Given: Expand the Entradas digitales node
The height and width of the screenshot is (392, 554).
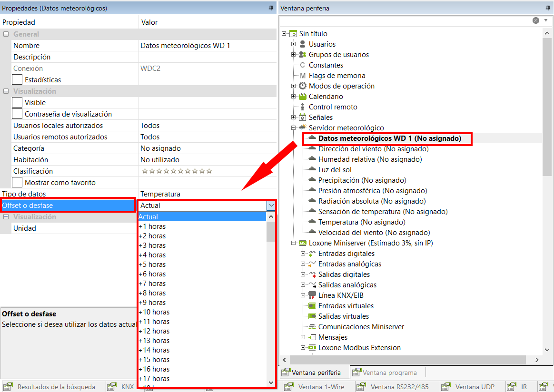Looking at the screenshot, I should (x=303, y=254).
